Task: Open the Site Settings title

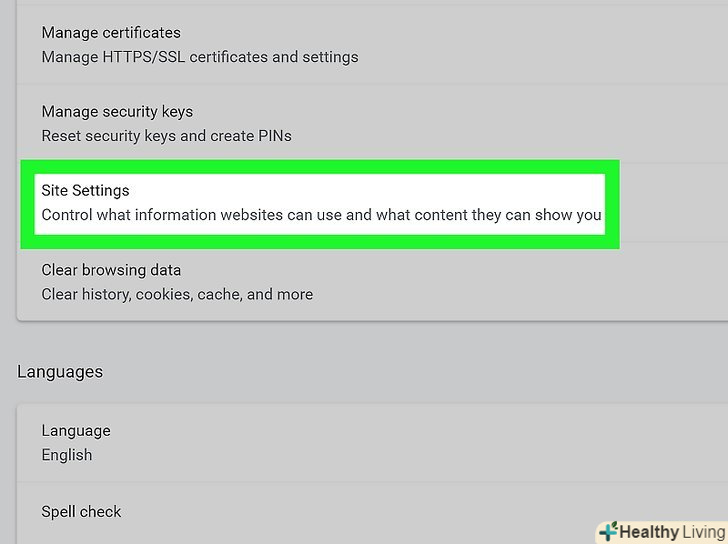Action: (85, 190)
